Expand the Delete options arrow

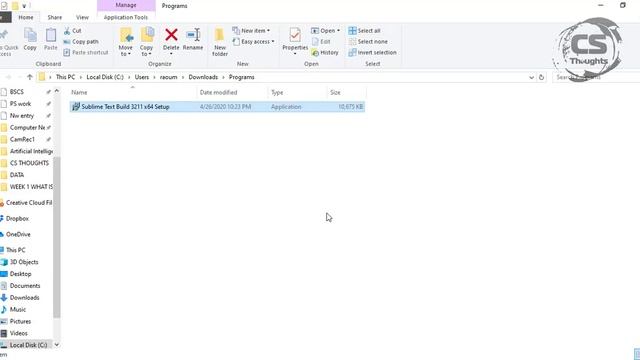click(171, 54)
